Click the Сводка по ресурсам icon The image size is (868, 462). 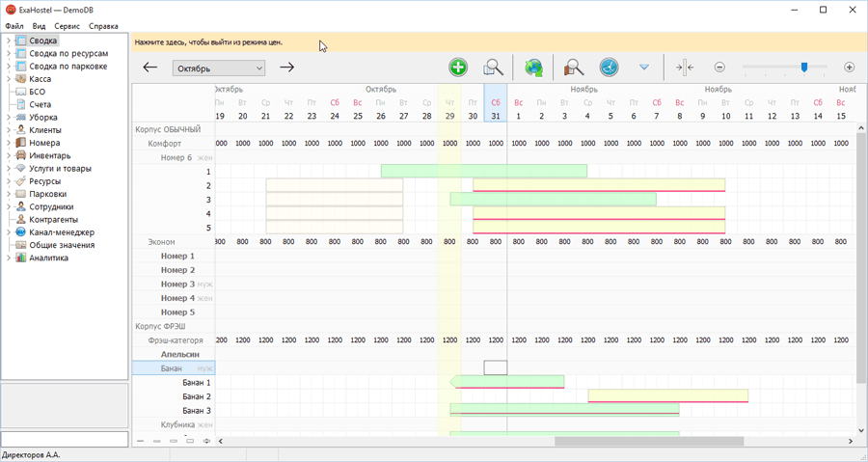tap(21, 53)
